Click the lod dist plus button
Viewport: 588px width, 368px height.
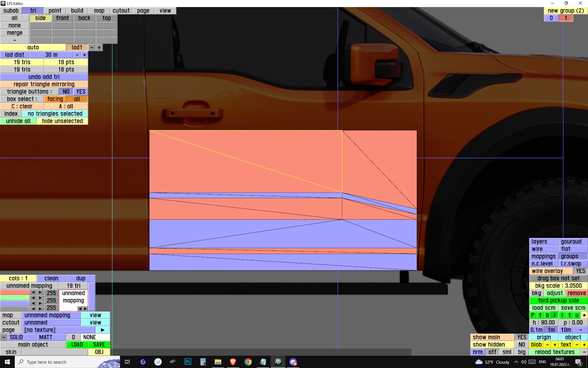[x=85, y=55]
